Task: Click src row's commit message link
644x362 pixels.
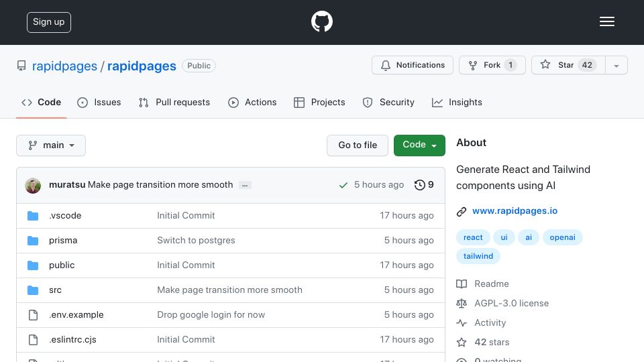Action: point(229,290)
